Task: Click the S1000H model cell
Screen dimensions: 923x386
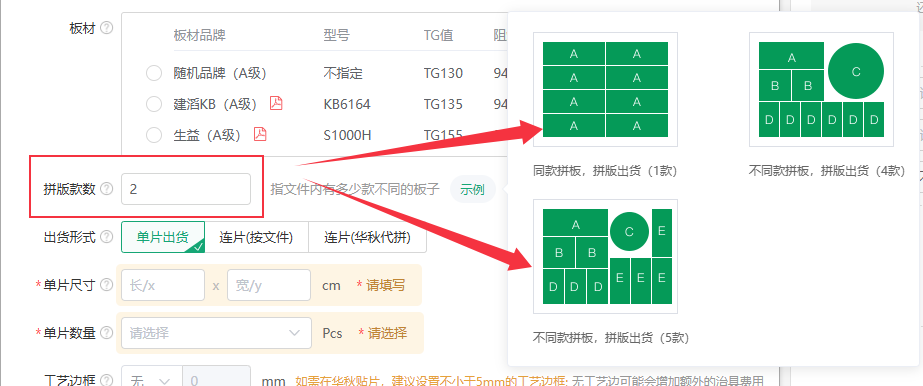Action: 347,135
